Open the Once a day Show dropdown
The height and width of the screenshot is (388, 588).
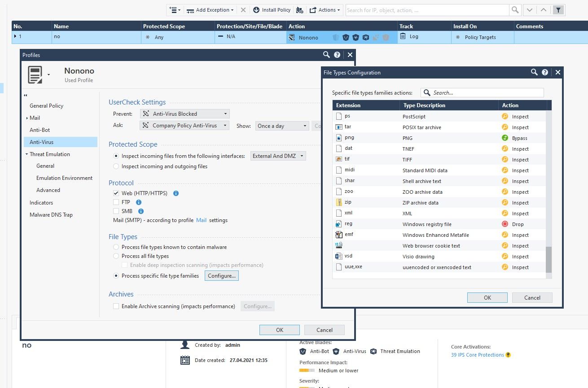[282, 126]
